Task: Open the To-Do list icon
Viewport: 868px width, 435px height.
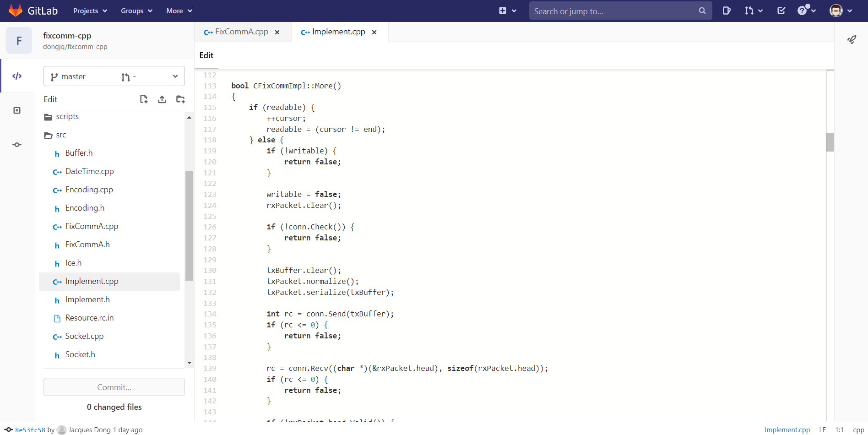Action: 781,11
